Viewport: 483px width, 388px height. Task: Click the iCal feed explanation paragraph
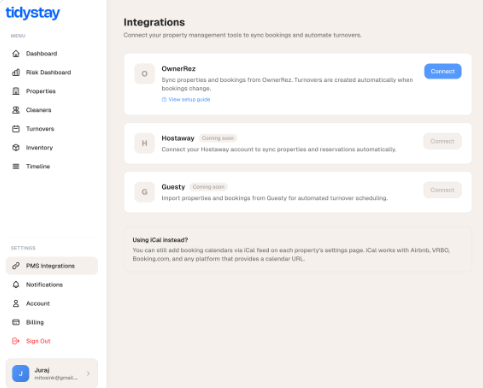291,254
